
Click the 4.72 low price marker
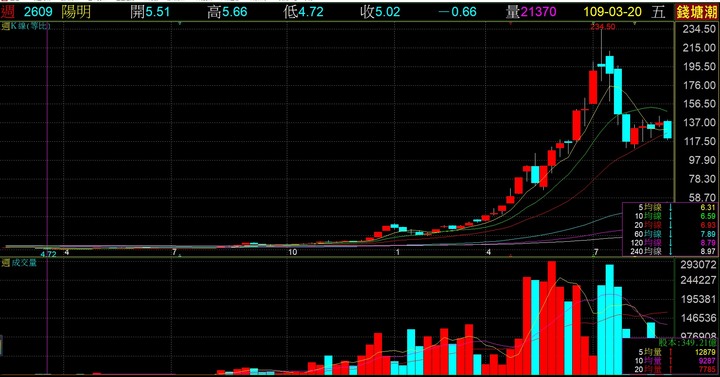tap(48, 253)
